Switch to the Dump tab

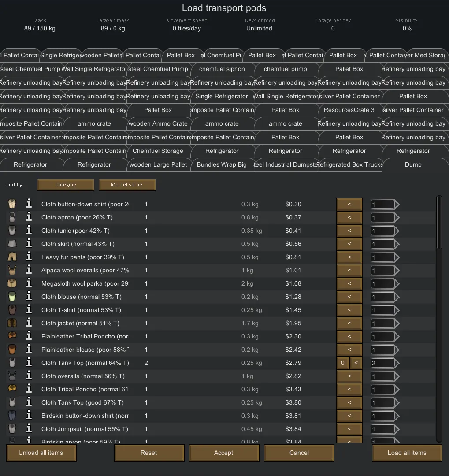(x=413, y=165)
